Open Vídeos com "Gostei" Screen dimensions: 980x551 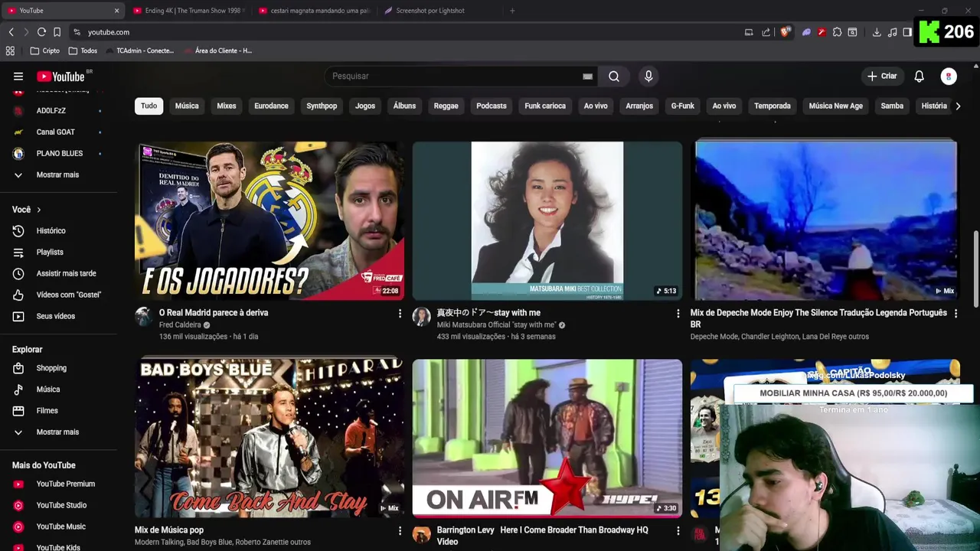58,295
